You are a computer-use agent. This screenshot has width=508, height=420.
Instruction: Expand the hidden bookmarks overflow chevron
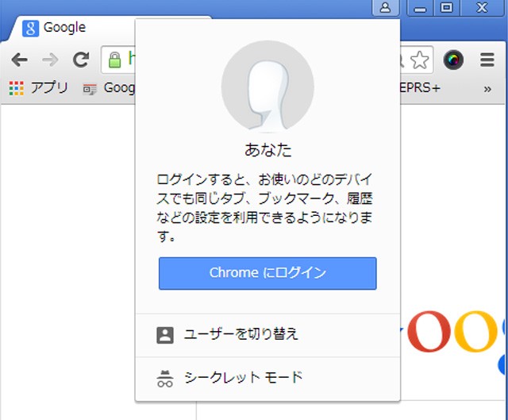(487, 88)
